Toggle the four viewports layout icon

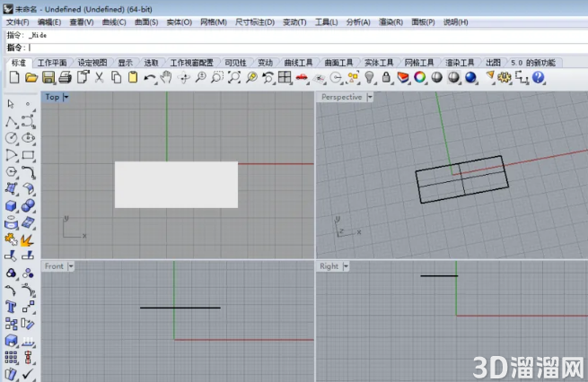coord(285,77)
